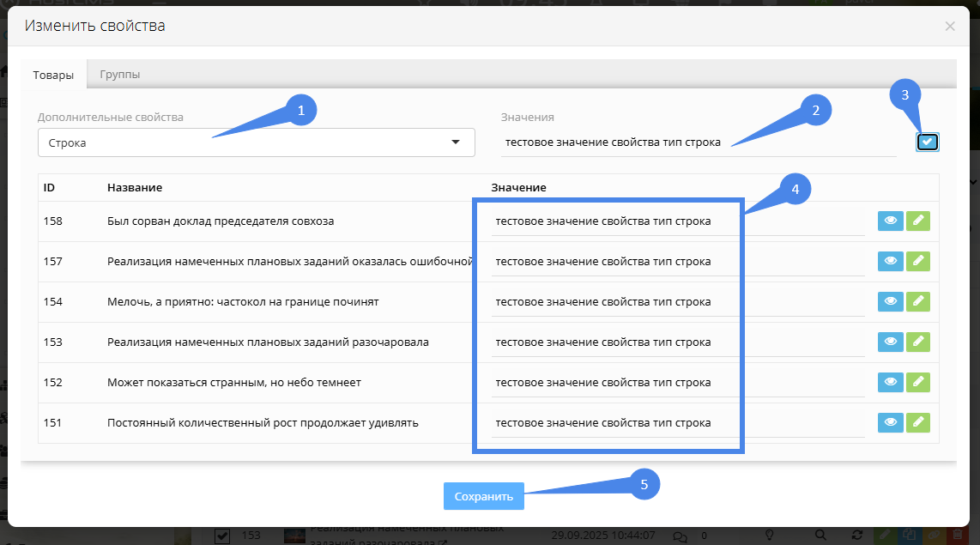Apply value to all rows with checkmark button
This screenshot has width=980, height=545.
coord(927,142)
